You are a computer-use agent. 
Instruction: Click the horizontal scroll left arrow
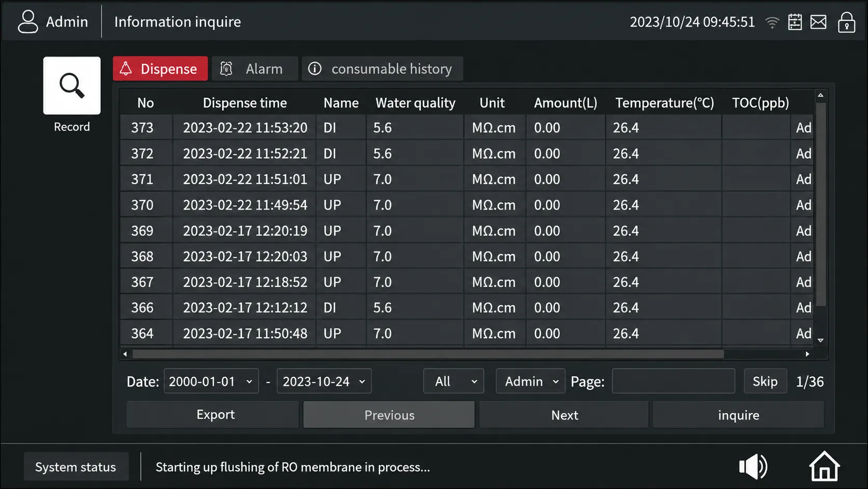coord(125,354)
